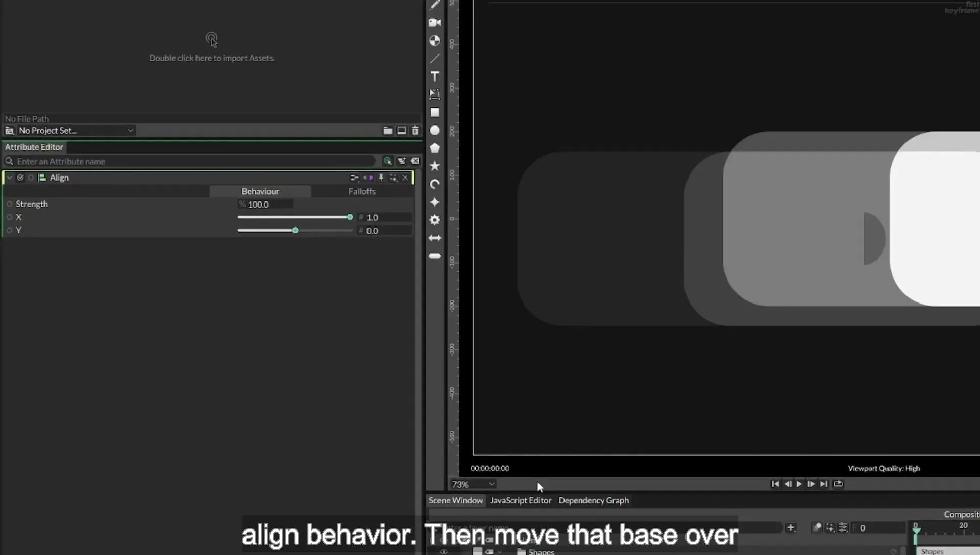
Task: Toggle the Strength attribute keyframe circle
Action: click(9, 204)
